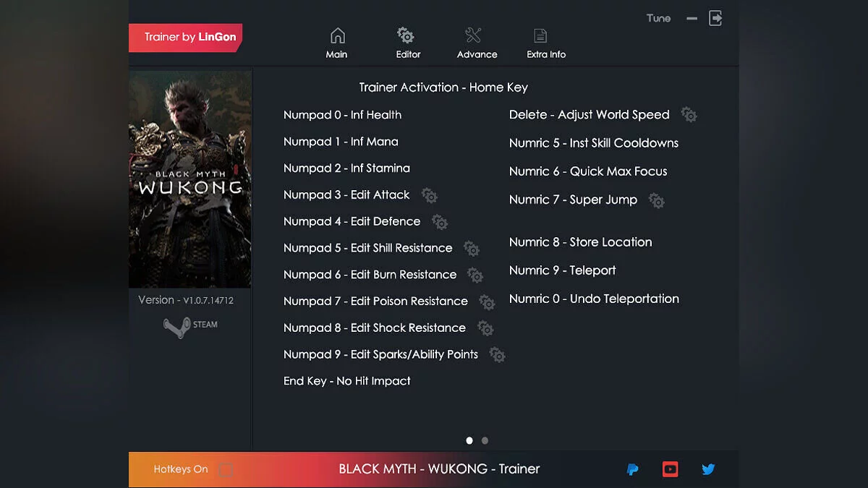Click the Tune button in title bar
Screen dimensions: 868x488
tap(658, 19)
